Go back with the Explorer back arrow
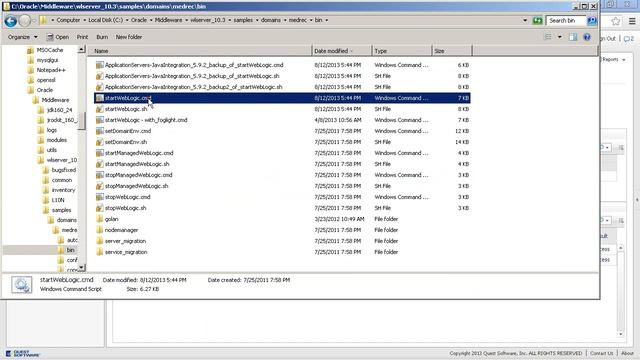The width and height of the screenshot is (640, 360). 11,20
